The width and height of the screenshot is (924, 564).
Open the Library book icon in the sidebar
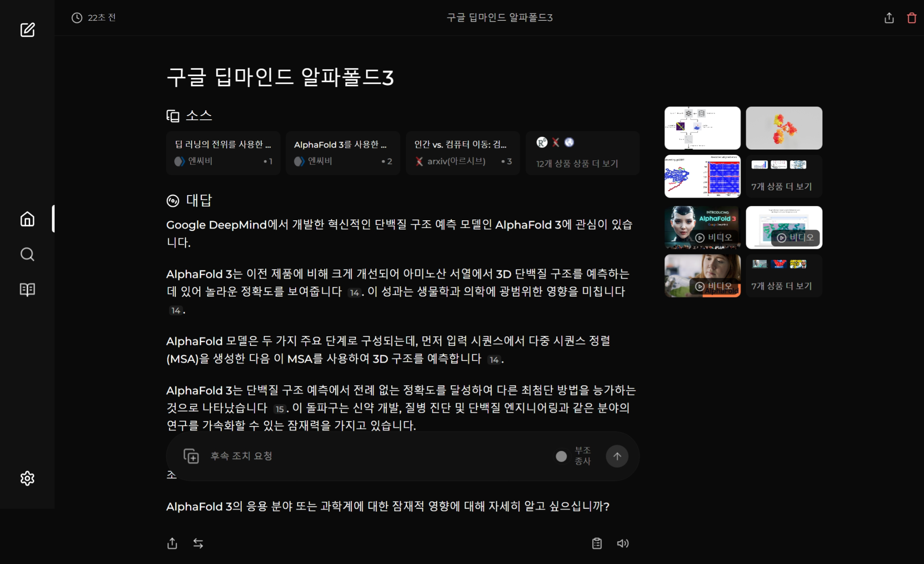click(27, 290)
